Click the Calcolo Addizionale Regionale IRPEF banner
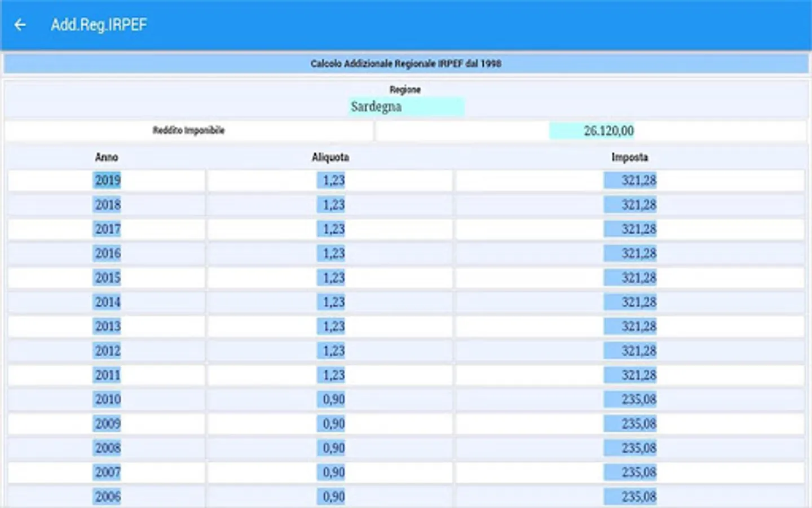 click(406, 63)
